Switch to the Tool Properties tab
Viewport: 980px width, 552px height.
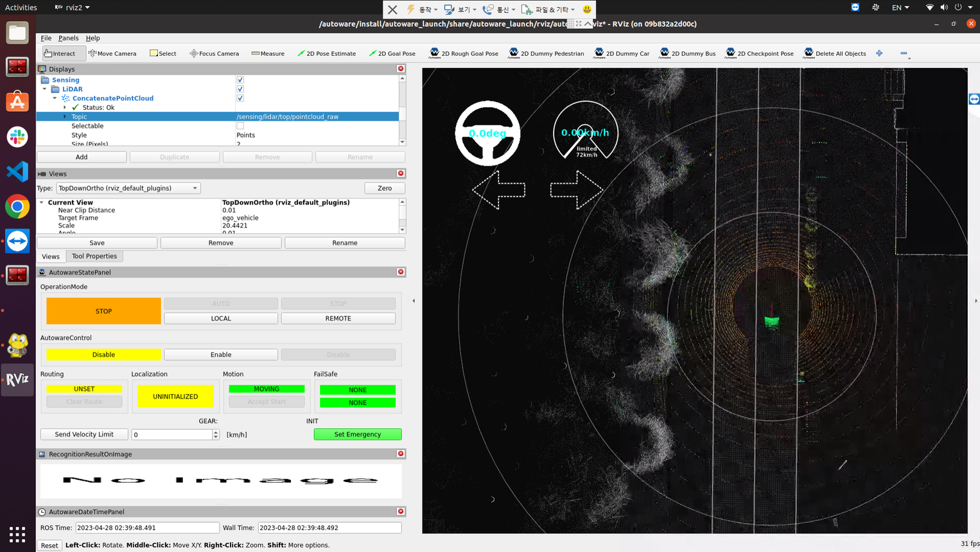click(x=94, y=256)
